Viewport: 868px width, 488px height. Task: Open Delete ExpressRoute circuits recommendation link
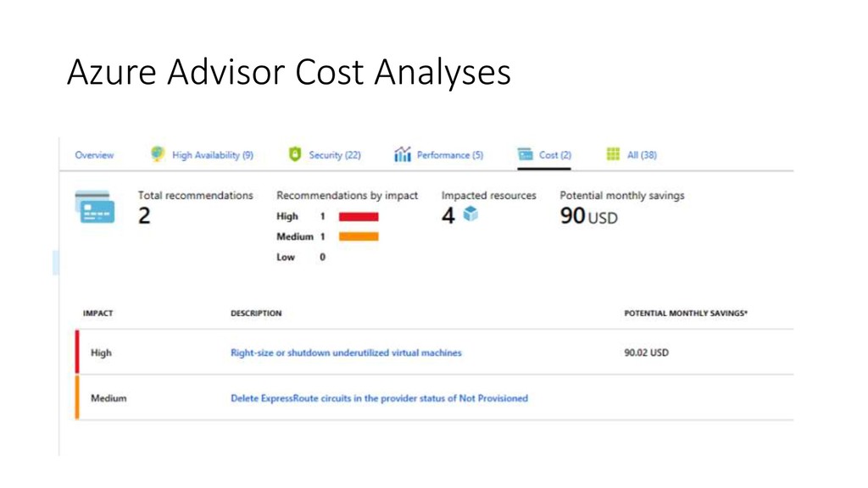click(x=379, y=398)
